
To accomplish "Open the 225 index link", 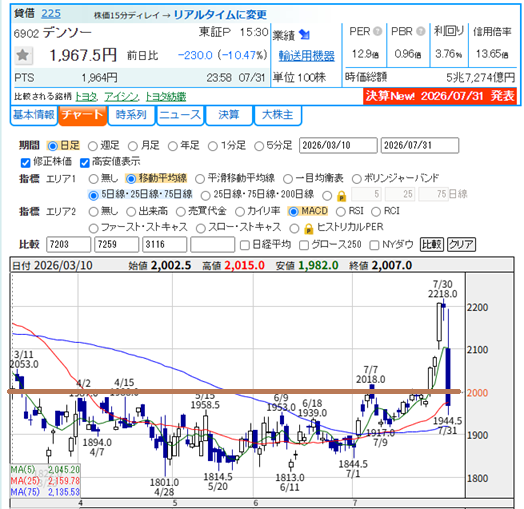I will coord(51,14).
